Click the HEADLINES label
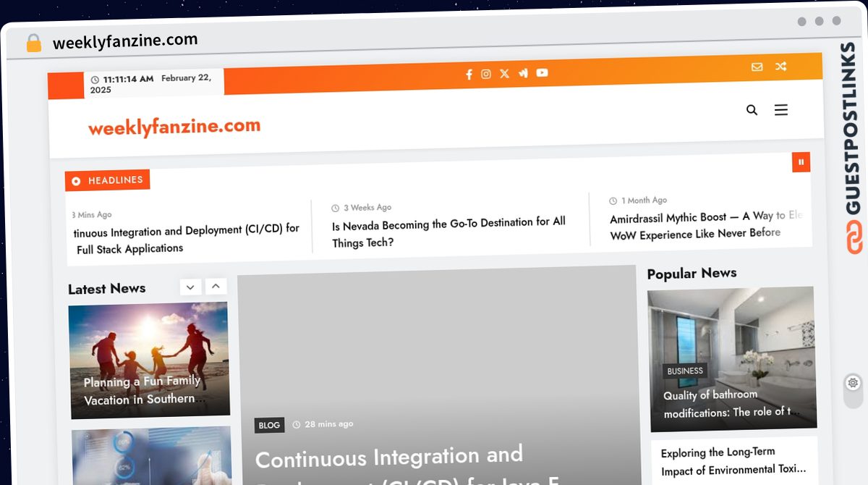Screen dimensions: 868x485 point(108,180)
